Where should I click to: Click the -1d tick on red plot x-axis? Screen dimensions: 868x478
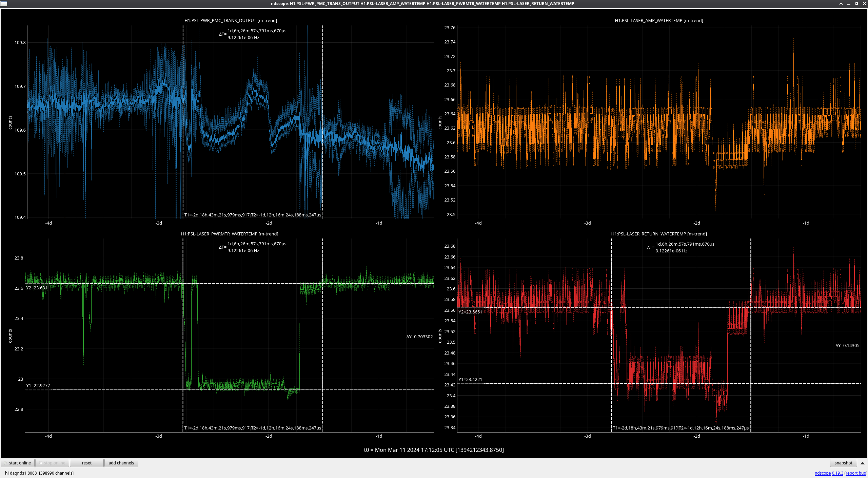[806, 436]
